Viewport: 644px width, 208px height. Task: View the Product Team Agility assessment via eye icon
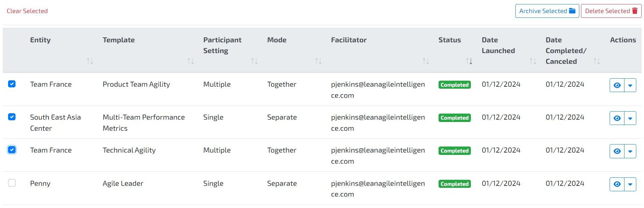[617, 85]
